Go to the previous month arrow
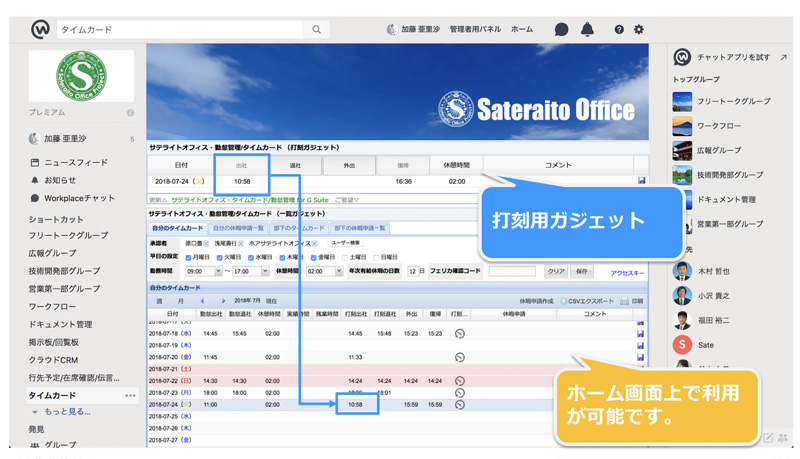This screenshot has height=459, width=800. [x=203, y=301]
